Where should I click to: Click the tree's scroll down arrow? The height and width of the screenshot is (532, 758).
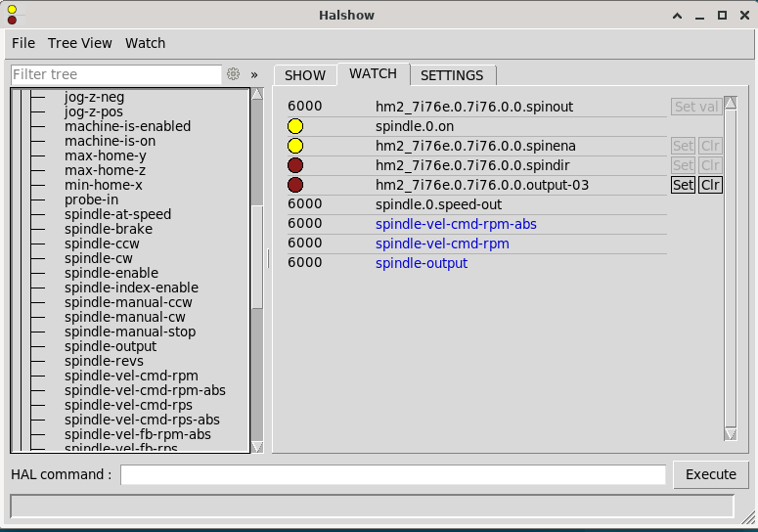tap(257, 446)
